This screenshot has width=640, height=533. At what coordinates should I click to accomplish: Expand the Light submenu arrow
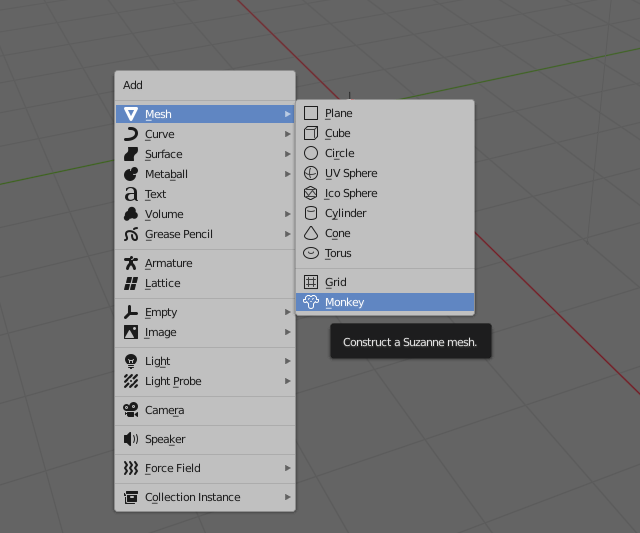click(287, 361)
